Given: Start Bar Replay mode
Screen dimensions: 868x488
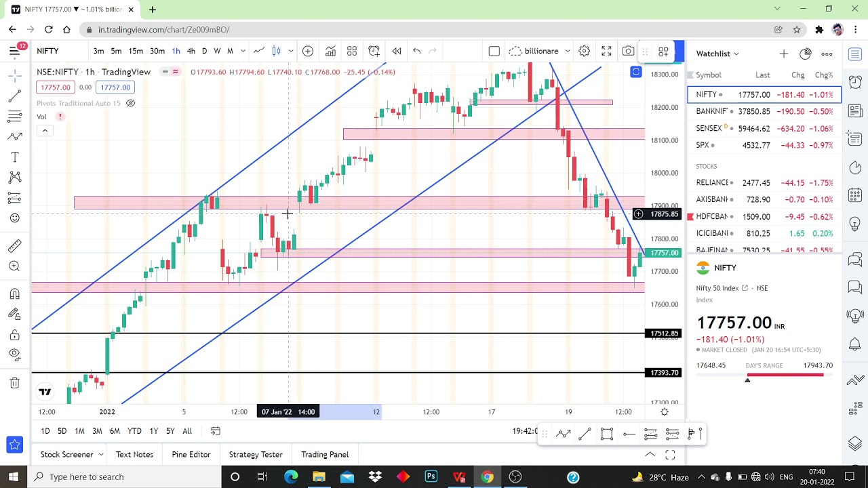Looking at the screenshot, I should 397,51.
